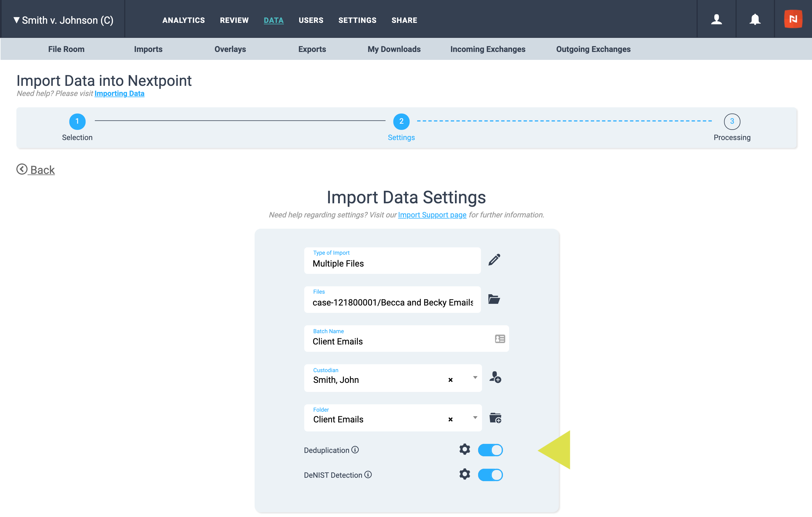Open the notifications bell
The image size is (812, 517).
click(755, 19)
